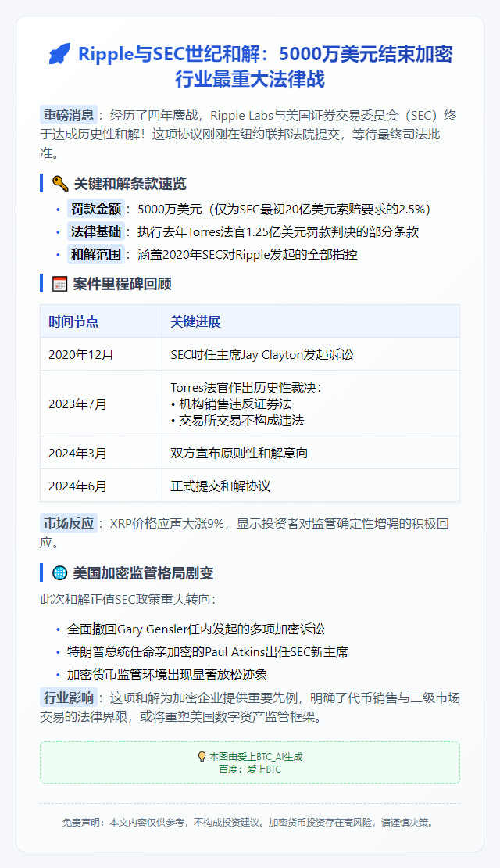Click the rocket icon in the title

point(59,54)
